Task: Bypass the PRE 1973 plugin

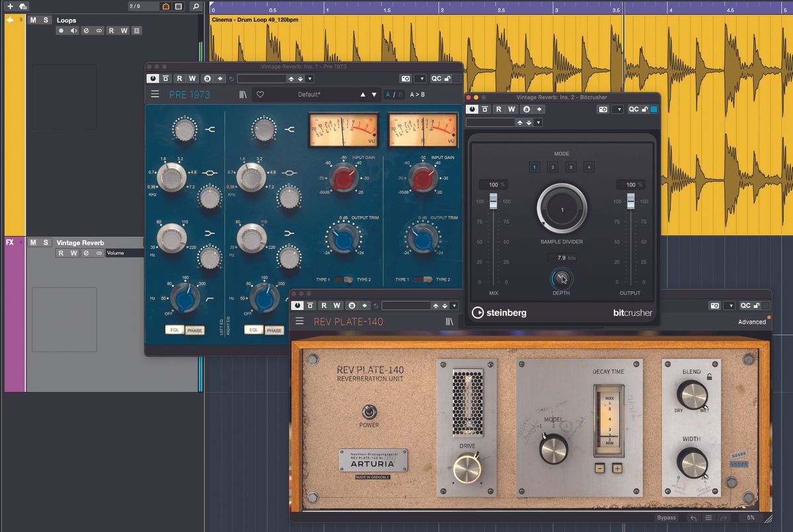Action: (x=152, y=78)
